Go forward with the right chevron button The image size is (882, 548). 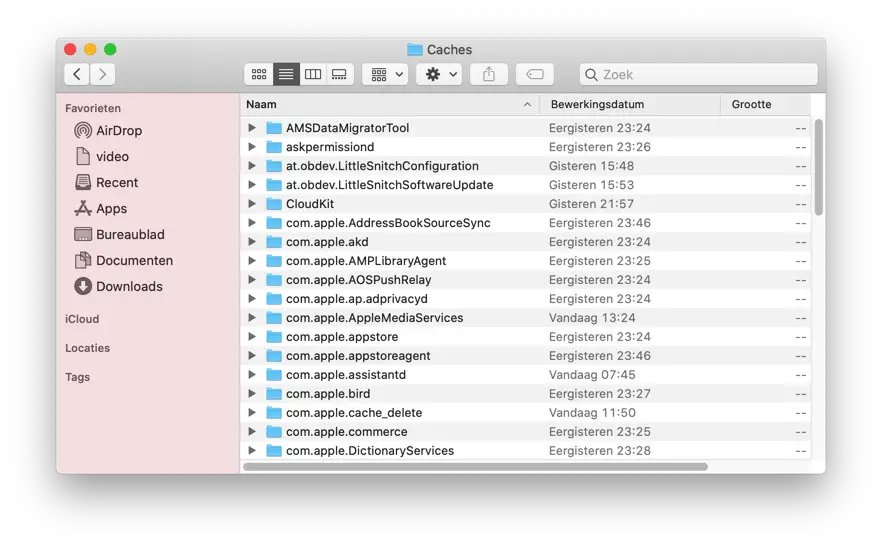[x=102, y=74]
